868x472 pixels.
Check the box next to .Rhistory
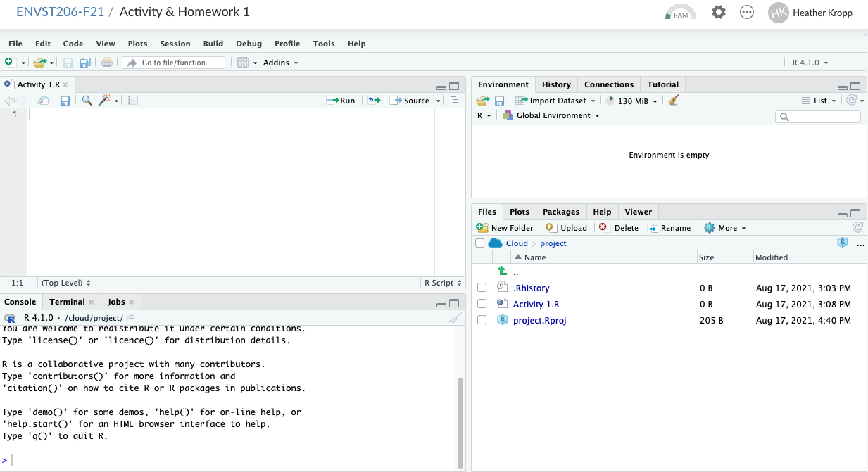coord(482,288)
